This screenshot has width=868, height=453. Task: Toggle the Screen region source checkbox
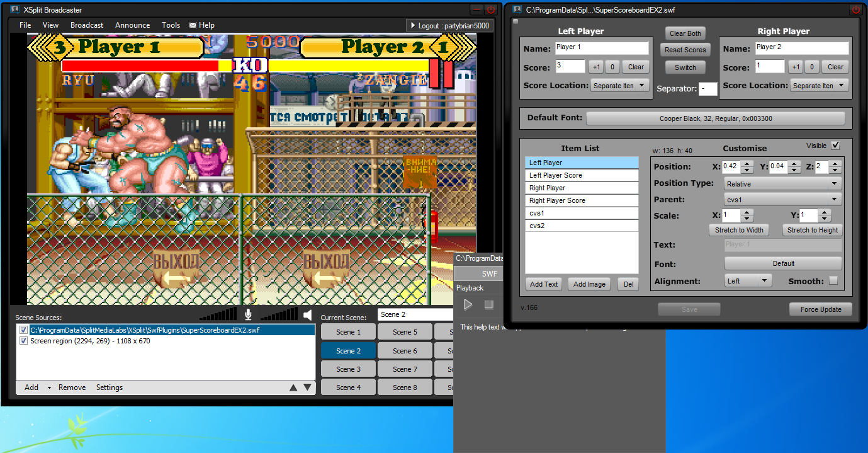pos(24,341)
